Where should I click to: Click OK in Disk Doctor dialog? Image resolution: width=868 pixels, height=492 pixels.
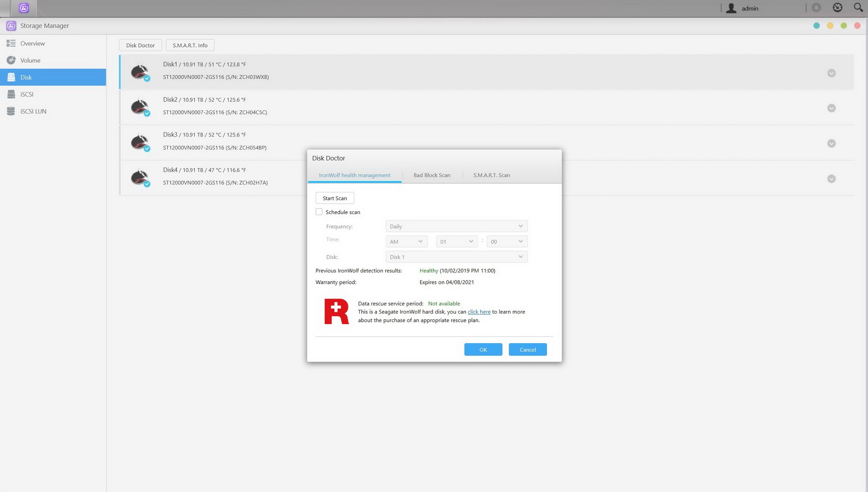pyautogui.click(x=483, y=349)
